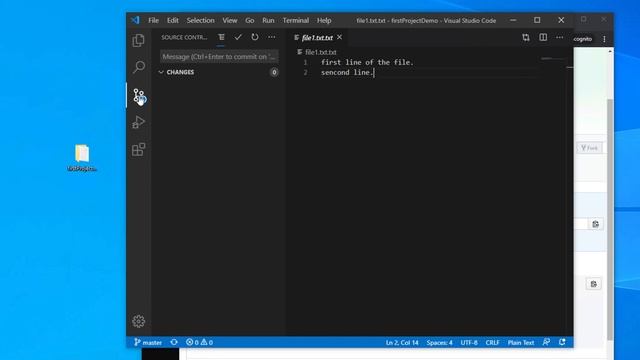Click the firstProject folder on desktop

coord(82,158)
